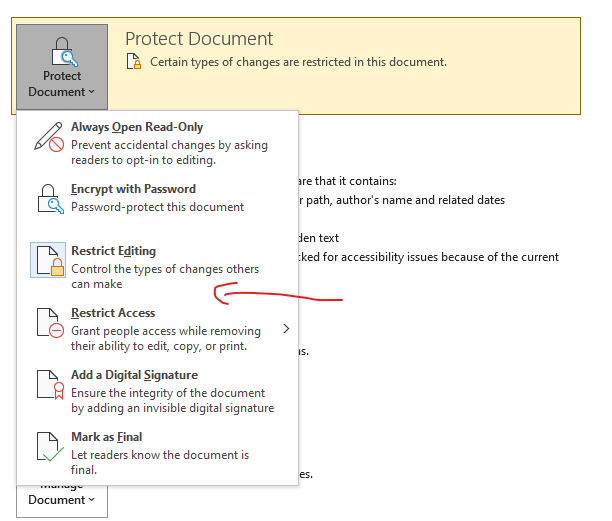Click the padlock icon for Encrypt with Password

click(x=50, y=199)
